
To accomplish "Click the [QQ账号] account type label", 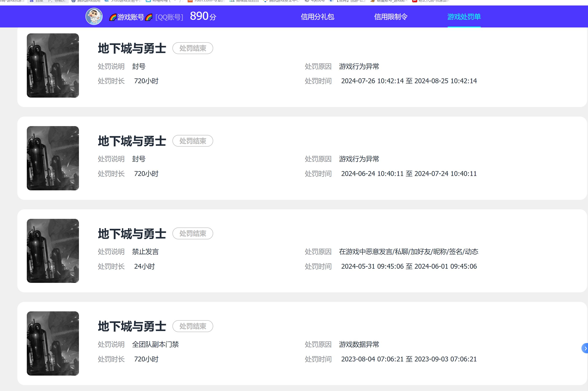I will [169, 17].
